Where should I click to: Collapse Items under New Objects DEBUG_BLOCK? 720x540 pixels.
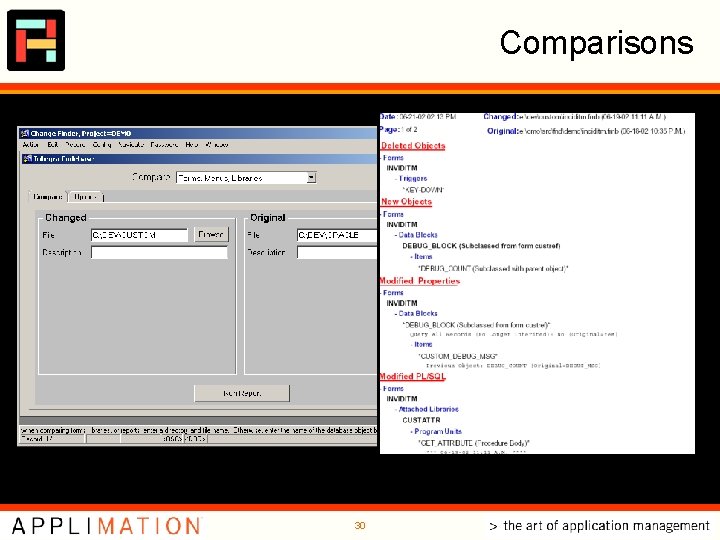421,257
